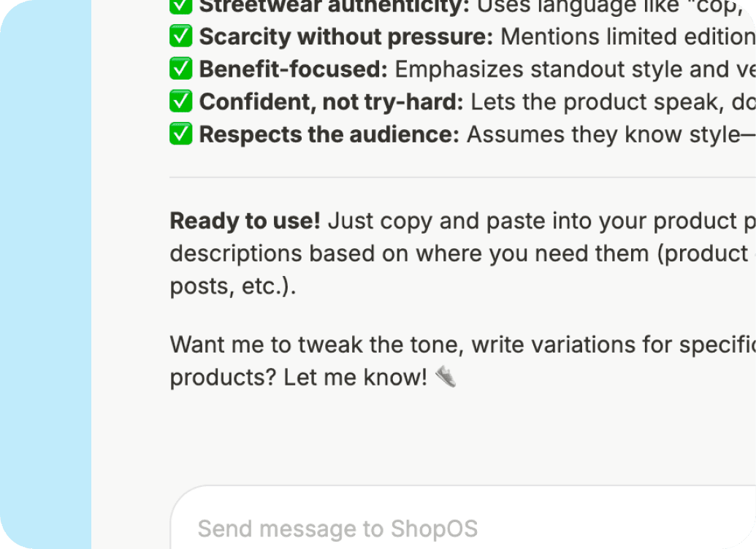Switch to the left sidebar area

(44, 274)
